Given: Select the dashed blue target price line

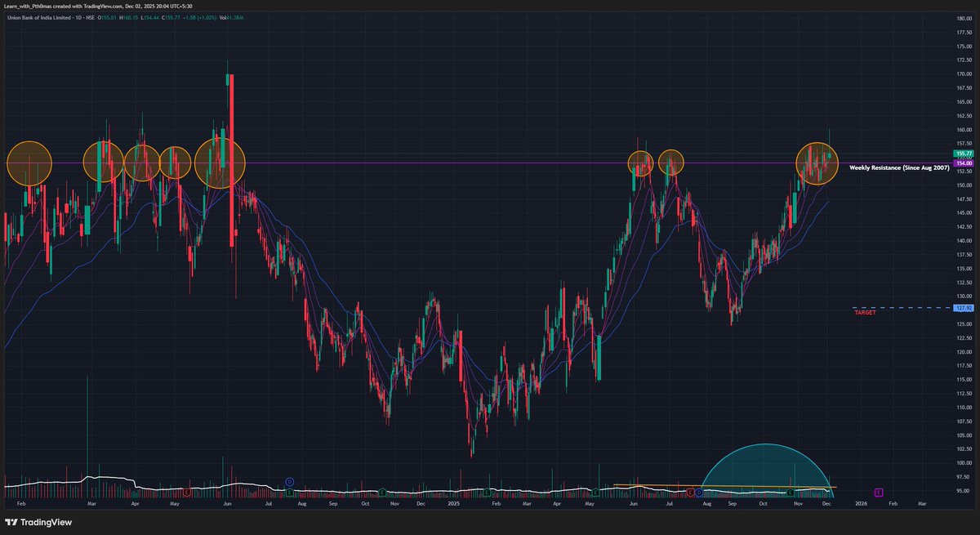Looking at the screenshot, I should click(901, 308).
